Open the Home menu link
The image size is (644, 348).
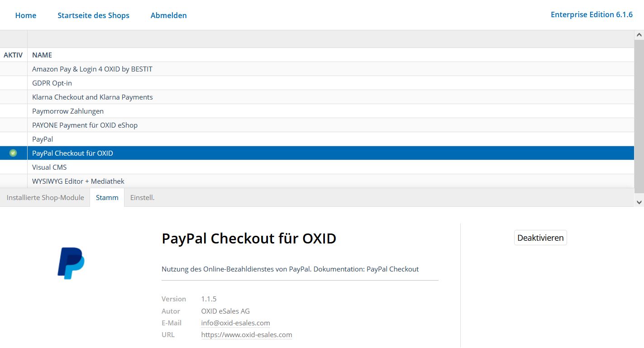[x=26, y=15]
